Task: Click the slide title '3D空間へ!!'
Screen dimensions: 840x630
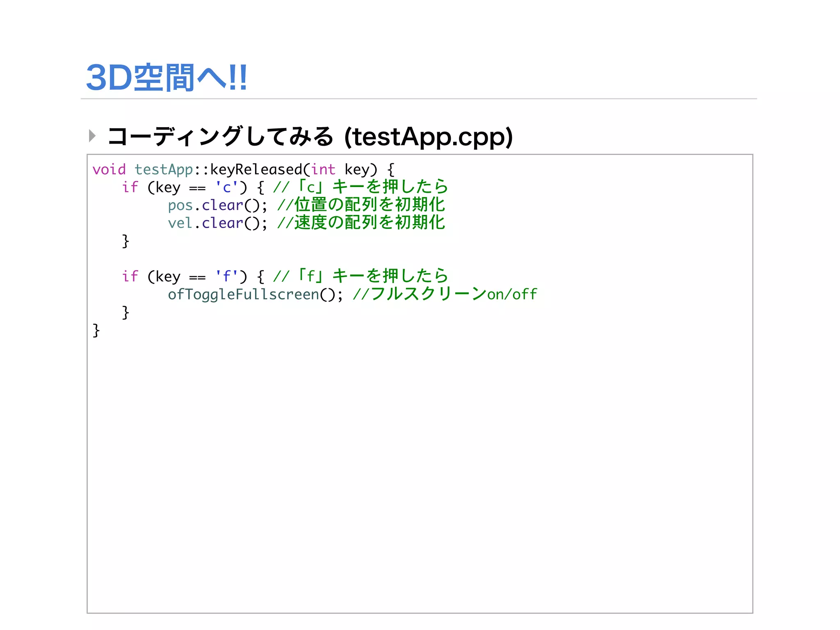Action: click(167, 78)
